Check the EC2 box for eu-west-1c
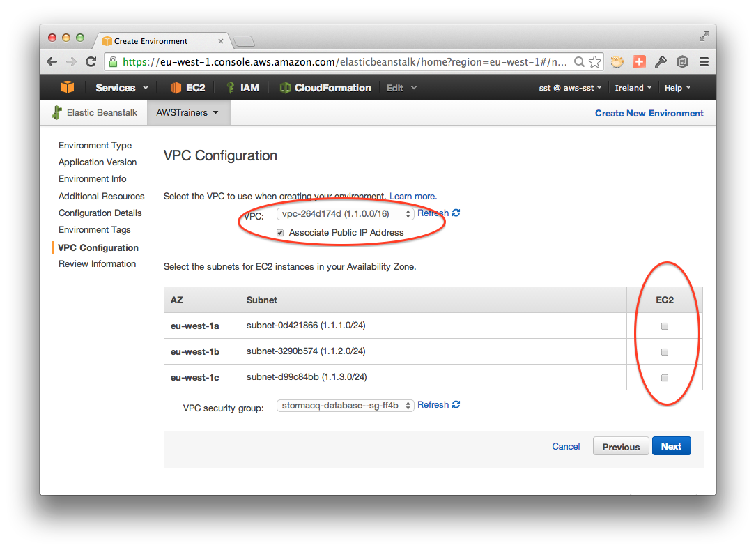The image size is (756, 550). pos(665,378)
